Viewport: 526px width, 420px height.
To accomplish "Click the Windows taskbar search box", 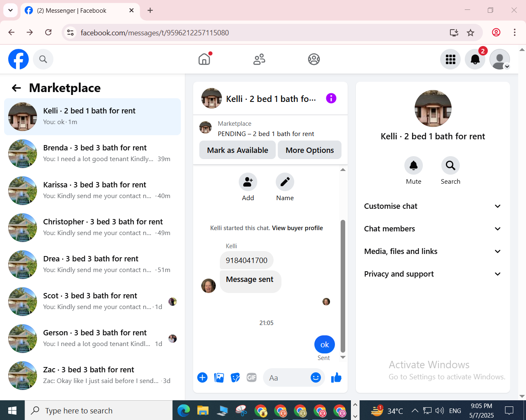I will [x=99, y=411].
